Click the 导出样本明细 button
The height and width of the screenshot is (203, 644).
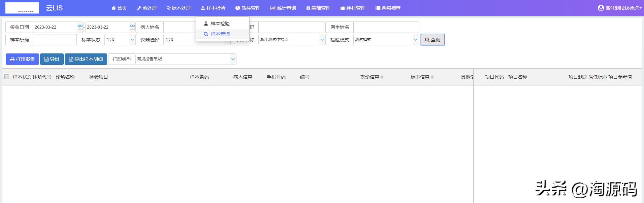pos(86,59)
